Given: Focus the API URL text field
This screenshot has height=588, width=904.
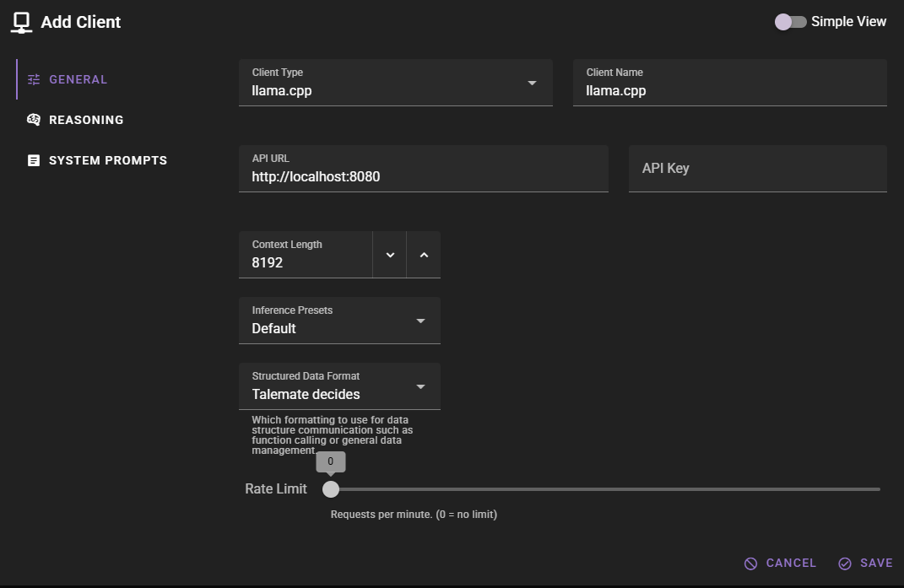Looking at the screenshot, I should pyautogui.click(x=423, y=176).
